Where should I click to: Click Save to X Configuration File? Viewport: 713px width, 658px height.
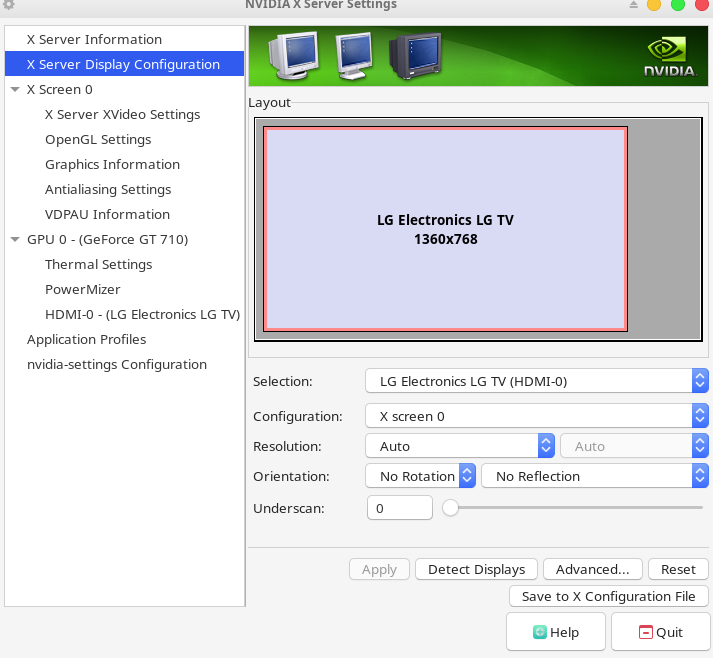(608, 596)
